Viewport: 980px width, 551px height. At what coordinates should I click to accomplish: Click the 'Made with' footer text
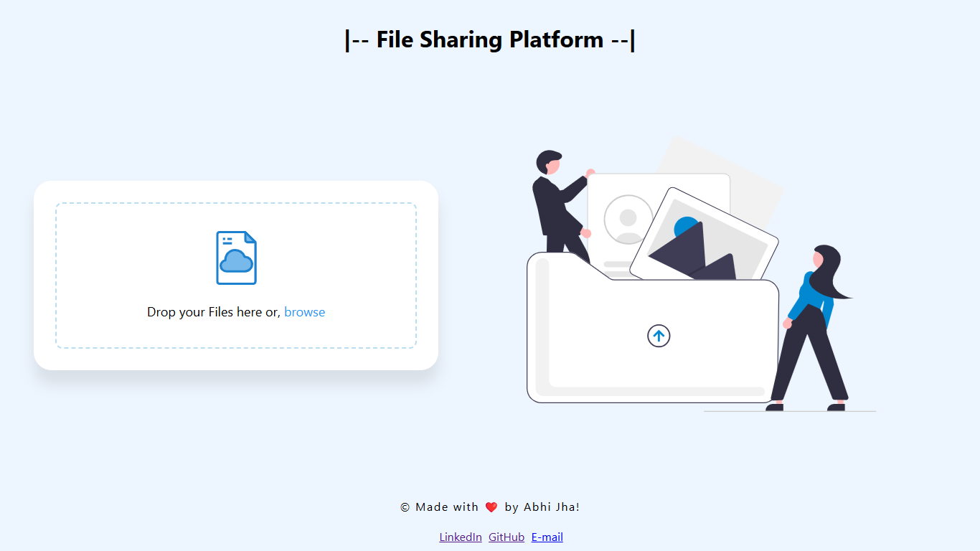(447, 507)
